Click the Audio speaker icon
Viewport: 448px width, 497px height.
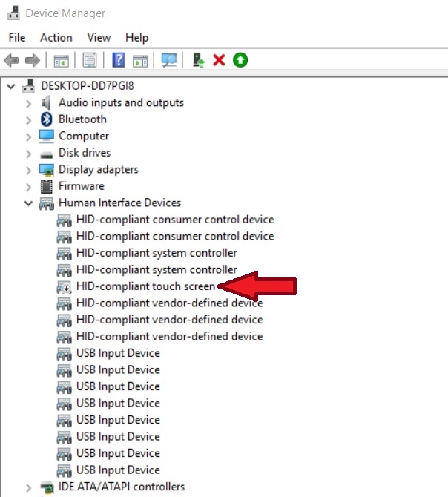click(x=46, y=102)
